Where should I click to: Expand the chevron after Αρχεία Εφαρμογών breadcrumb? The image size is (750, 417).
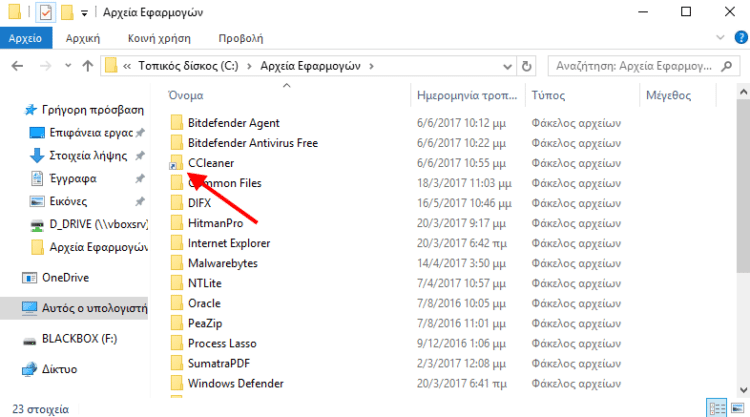click(371, 66)
